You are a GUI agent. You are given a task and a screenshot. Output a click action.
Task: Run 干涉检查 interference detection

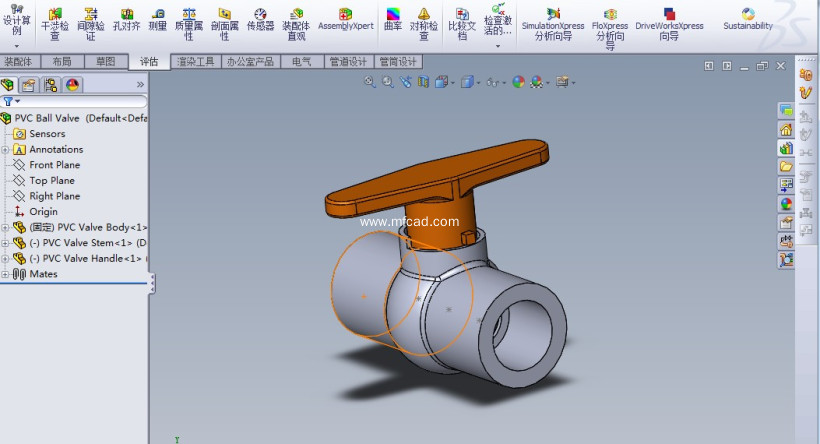(x=55, y=24)
